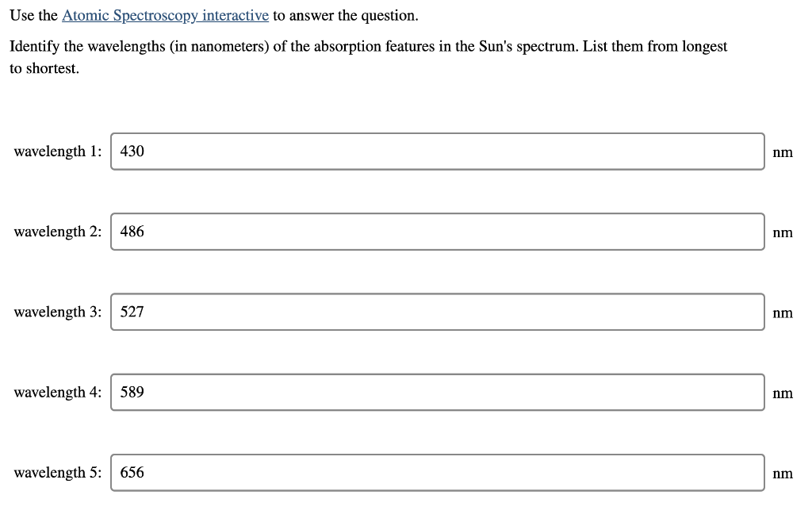The height and width of the screenshot is (518, 812).
Task: Follow the underlined Atomic Spectroscopy hyperlink
Action: coord(164,15)
